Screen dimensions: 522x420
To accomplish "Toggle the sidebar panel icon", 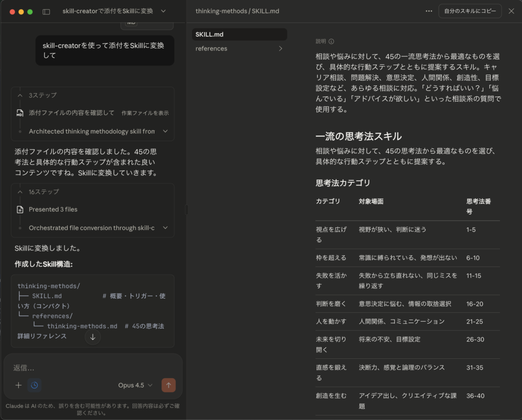I will [46, 11].
